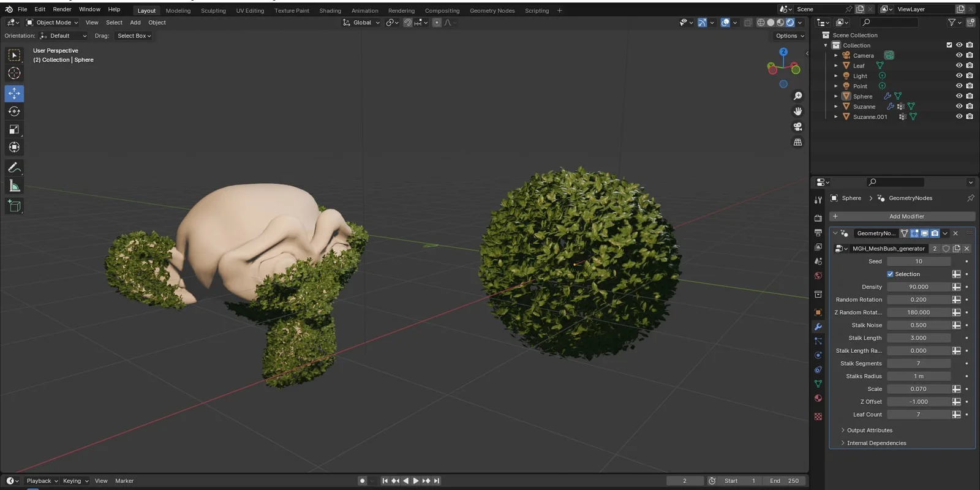The image size is (980, 490).
Task: Open the Material properties tab
Action: point(818,398)
